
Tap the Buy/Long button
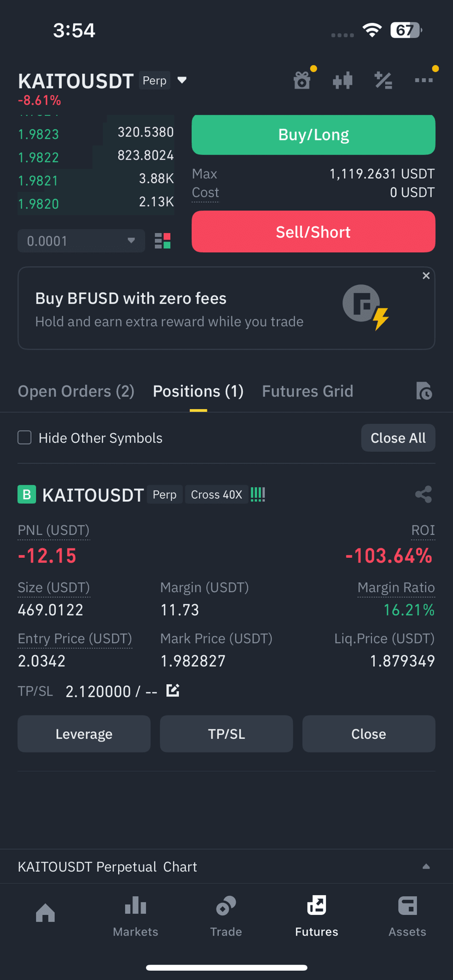(x=313, y=135)
